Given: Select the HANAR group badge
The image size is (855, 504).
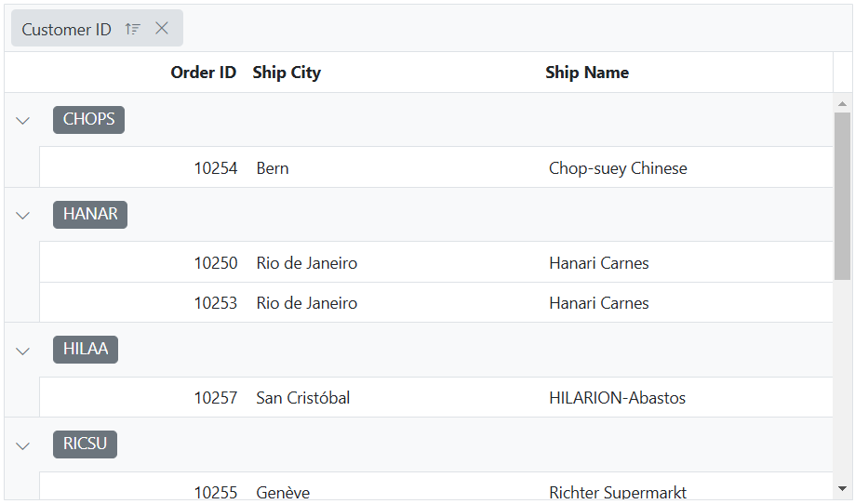Looking at the screenshot, I should pyautogui.click(x=90, y=214).
